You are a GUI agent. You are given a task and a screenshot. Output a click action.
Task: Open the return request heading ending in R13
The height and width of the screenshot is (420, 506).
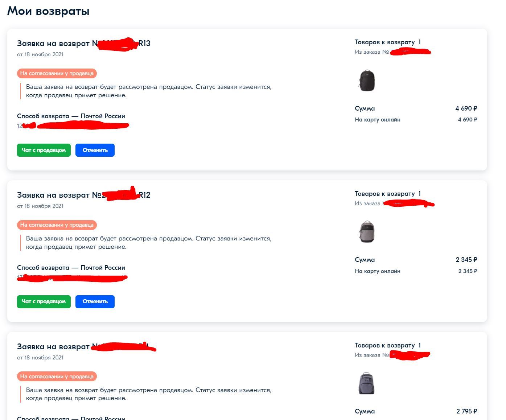(x=83, y=44)
